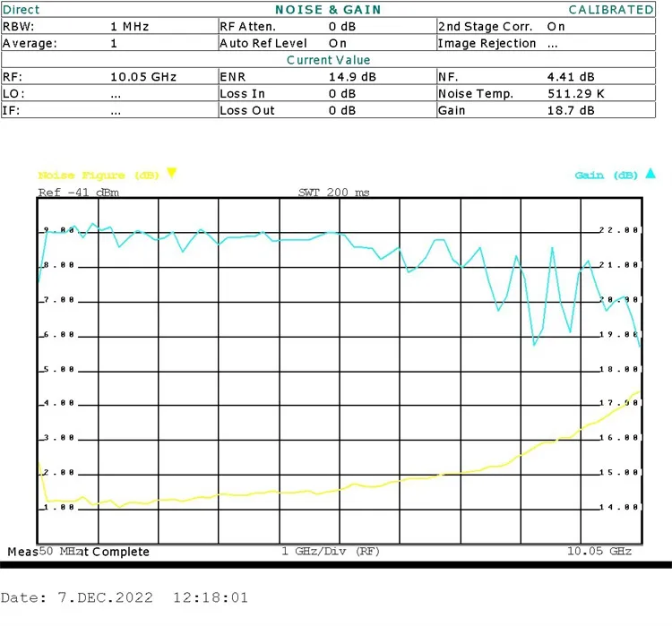The width and height of the screenshot is (672, 626).
Task: Click the Gain value 18.7 dB
Action: pos(571,110)
